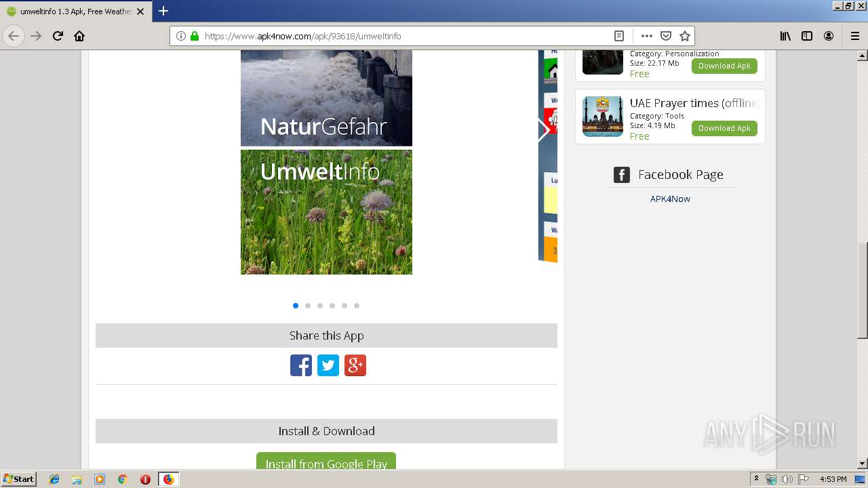Click the UAE Prayer times app thumbnail
Viewport: 868px width, 488px height.
click(x=603, y=117)
